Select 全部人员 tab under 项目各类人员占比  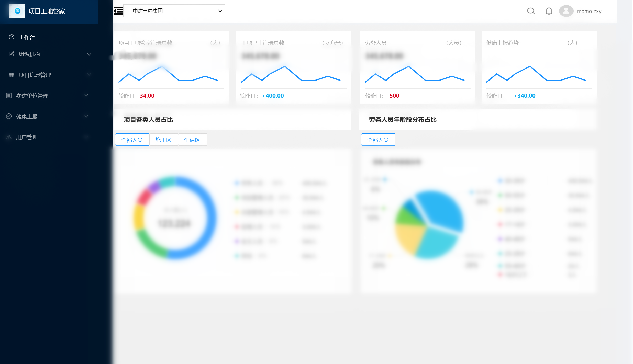tap(132, 140)
